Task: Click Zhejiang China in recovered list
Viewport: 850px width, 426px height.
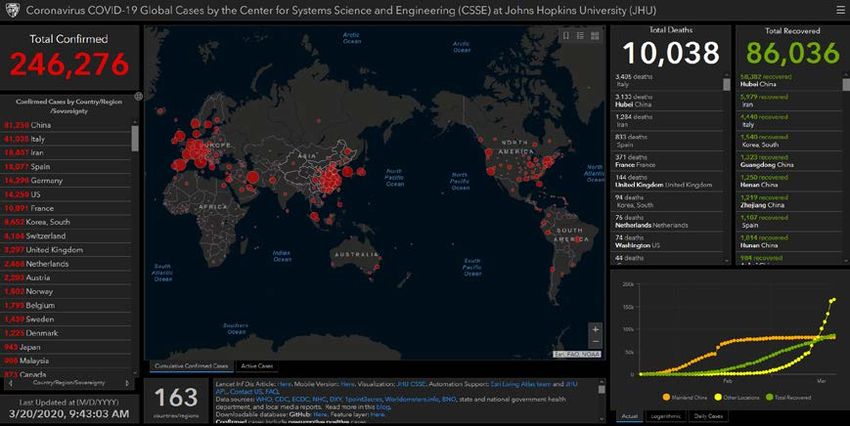Action: coord(790,202)
